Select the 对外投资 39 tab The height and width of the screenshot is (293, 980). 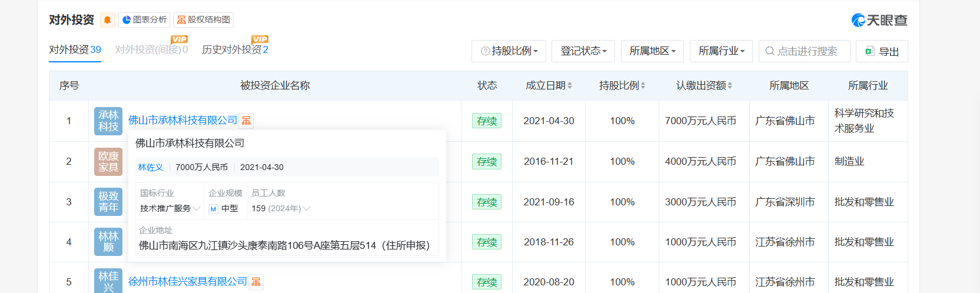[75, 49]
